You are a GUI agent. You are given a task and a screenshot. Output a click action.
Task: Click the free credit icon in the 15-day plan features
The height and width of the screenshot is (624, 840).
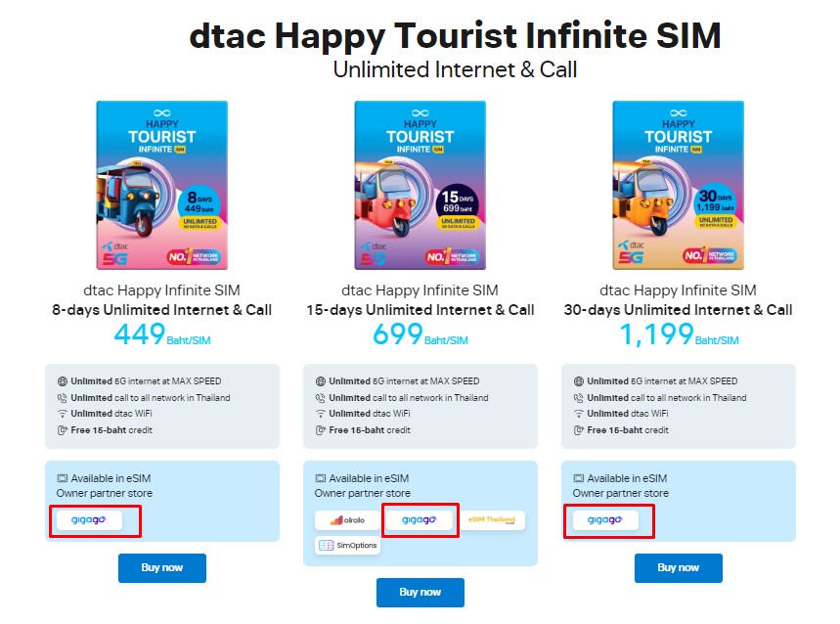click(x=321, y=430)
